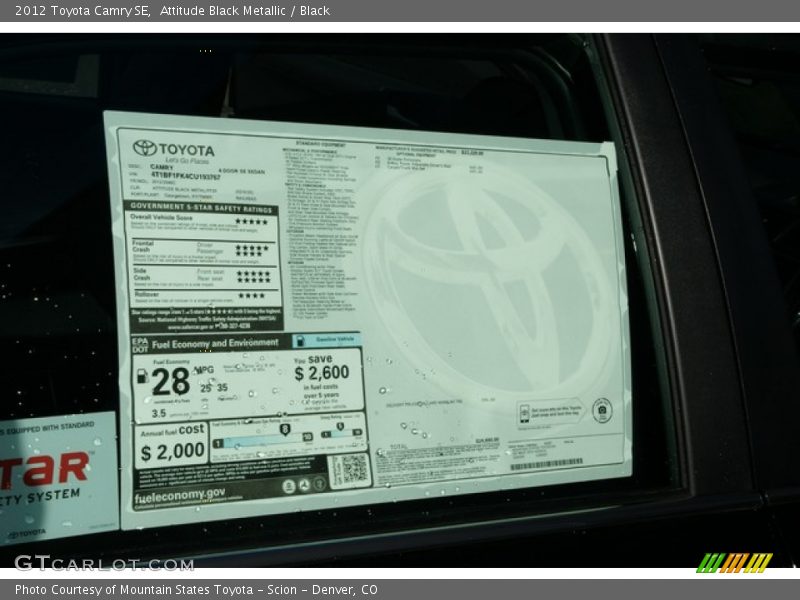Click the smartphone icon in the sticker's lower right
Screen dimensions: 800x600
click(x=525, y=413)
